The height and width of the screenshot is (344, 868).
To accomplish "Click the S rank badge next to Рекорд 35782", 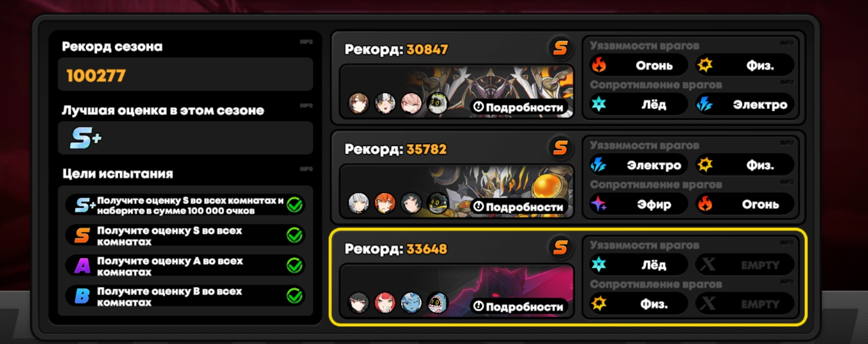I will pyautogui.click(x=561, y=148).
